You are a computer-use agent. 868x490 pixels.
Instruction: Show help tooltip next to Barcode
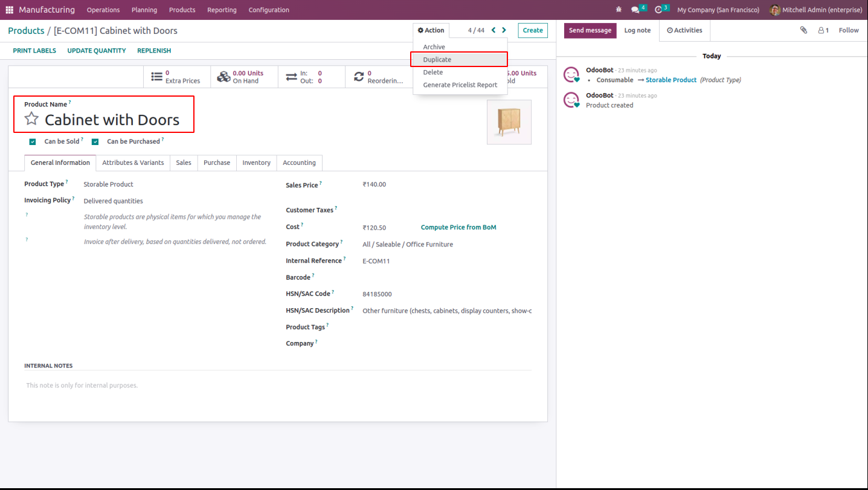313,276
